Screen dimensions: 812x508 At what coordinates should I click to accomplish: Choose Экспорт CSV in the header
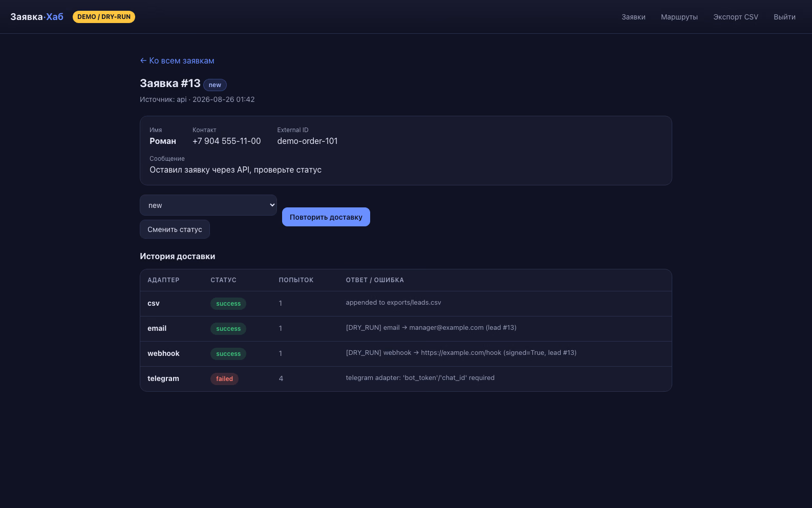(736, 17)
